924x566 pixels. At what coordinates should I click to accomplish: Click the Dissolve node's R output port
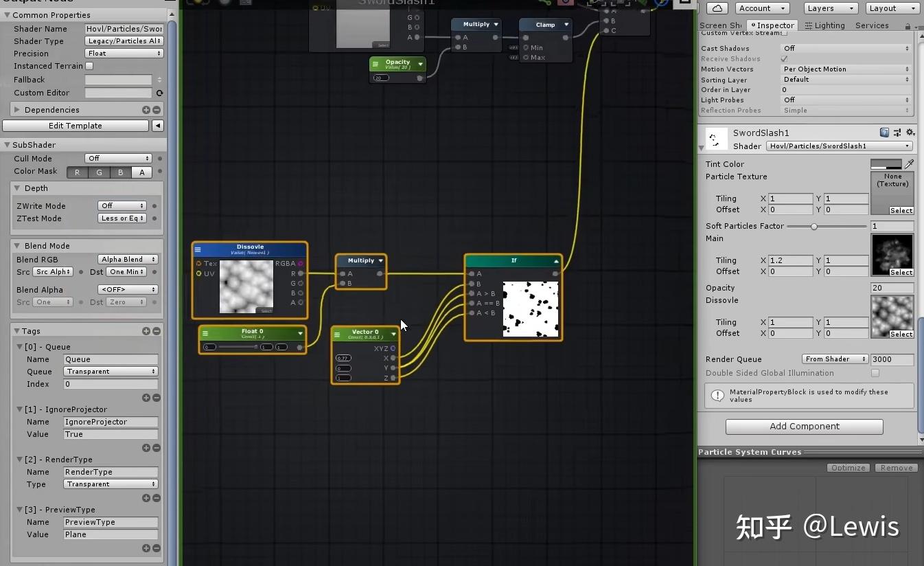(x=301, y=273)
